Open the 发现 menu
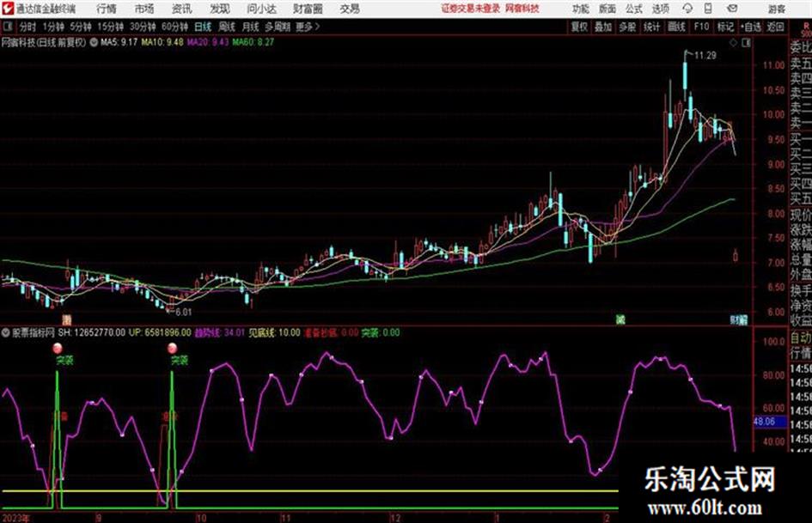 tap(220, 9)
